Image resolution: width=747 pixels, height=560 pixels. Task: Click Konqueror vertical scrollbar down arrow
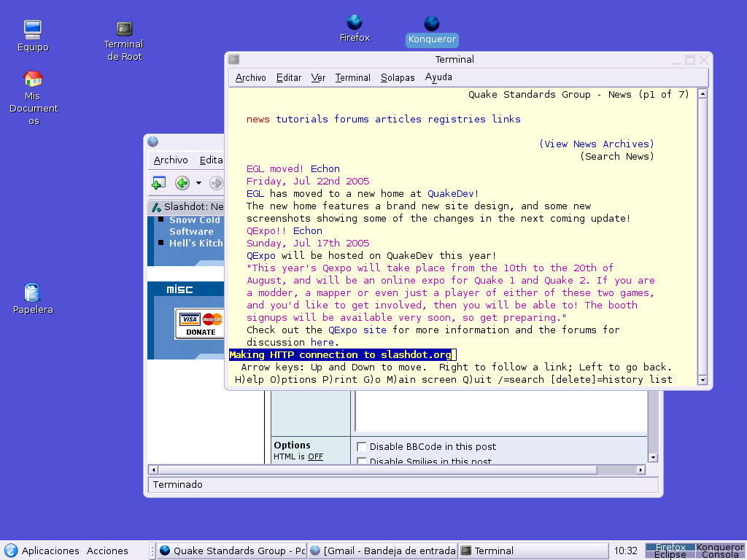click(x=653, y=458)
